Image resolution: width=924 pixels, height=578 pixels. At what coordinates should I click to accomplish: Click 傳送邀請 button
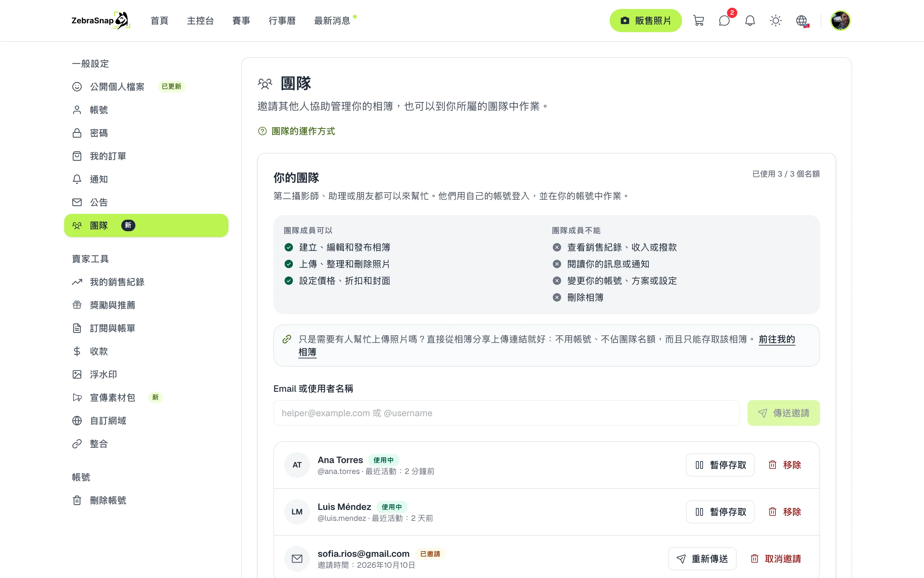coord(783,413)
